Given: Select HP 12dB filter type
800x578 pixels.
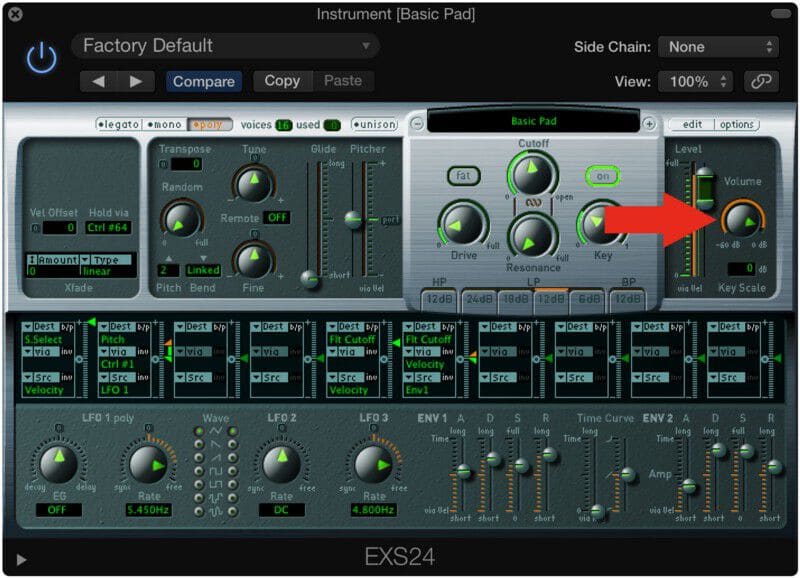Looking at the screenshot, I should [439, 299].
